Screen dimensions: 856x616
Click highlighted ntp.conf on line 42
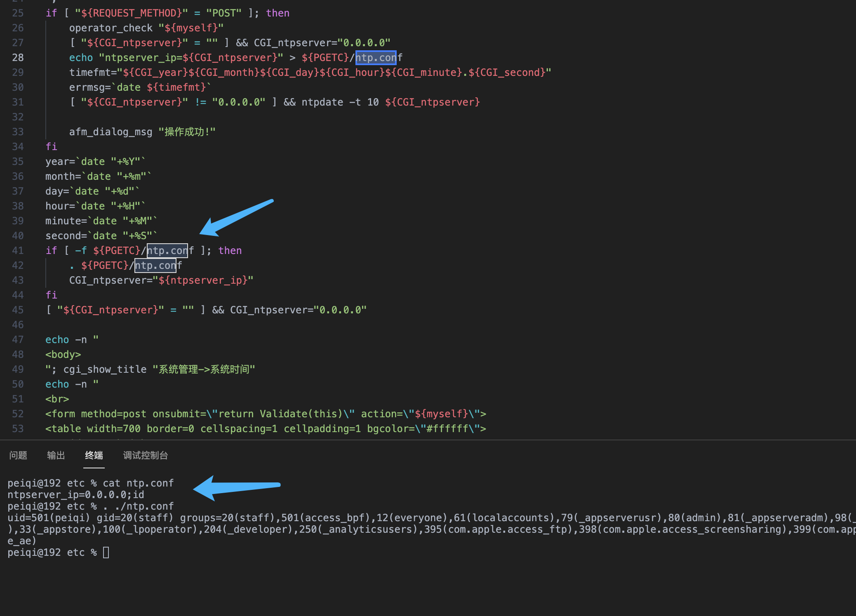155,266
